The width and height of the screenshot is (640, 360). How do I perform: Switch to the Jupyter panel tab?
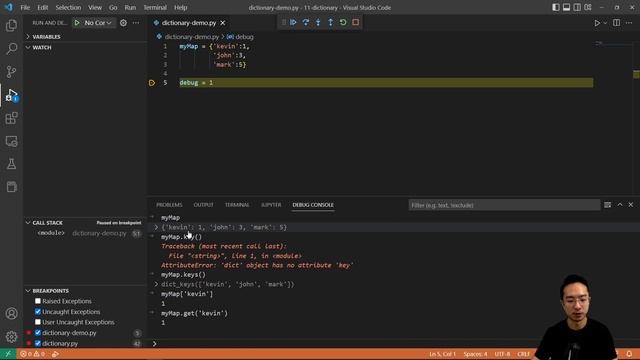271,205
